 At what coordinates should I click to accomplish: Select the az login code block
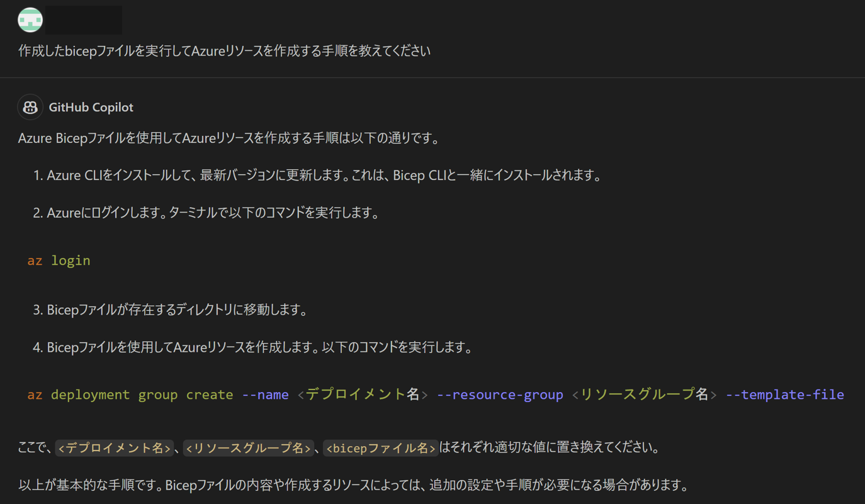59,260
